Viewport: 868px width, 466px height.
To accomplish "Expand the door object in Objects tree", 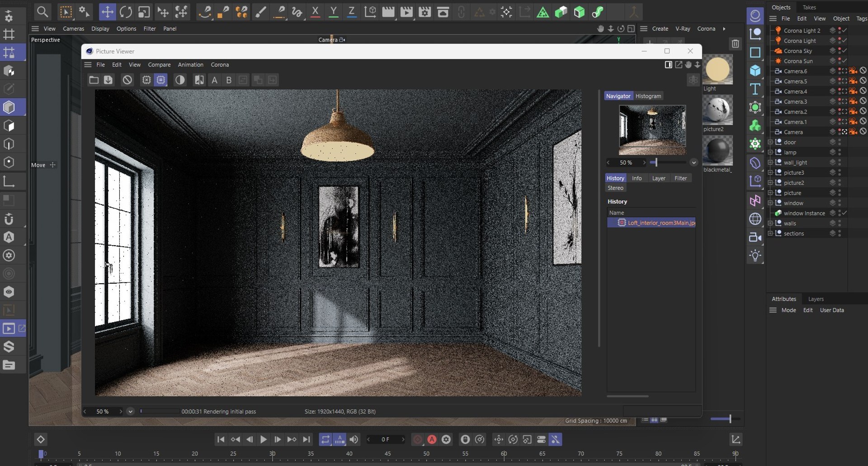I will [x=770, y=142].
